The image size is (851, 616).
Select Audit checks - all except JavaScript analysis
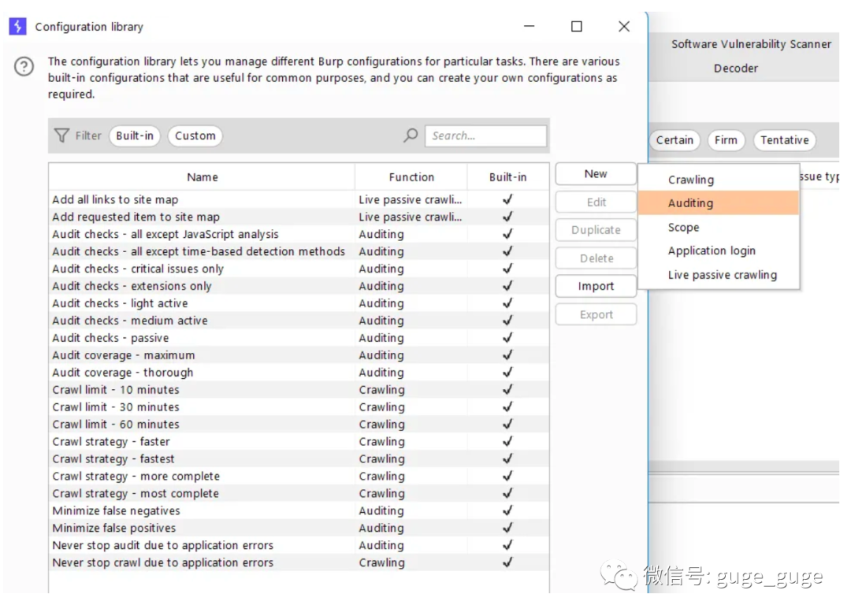(299, 235)
